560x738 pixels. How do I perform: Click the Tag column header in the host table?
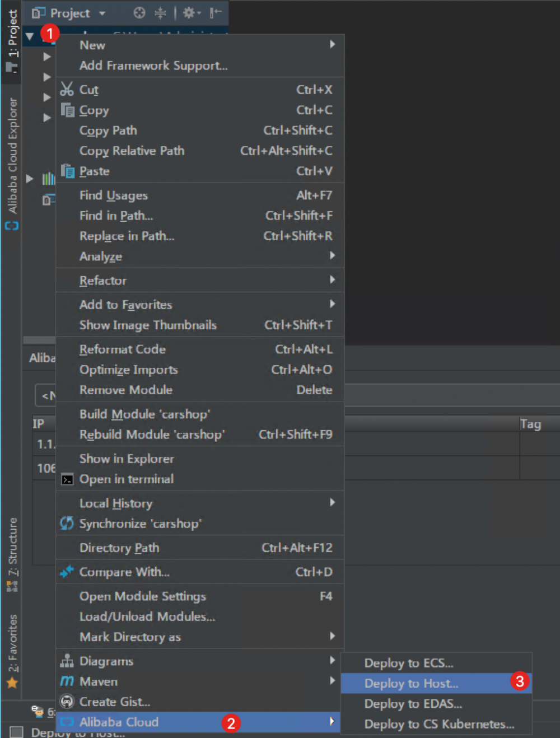(x=531, y=424)
